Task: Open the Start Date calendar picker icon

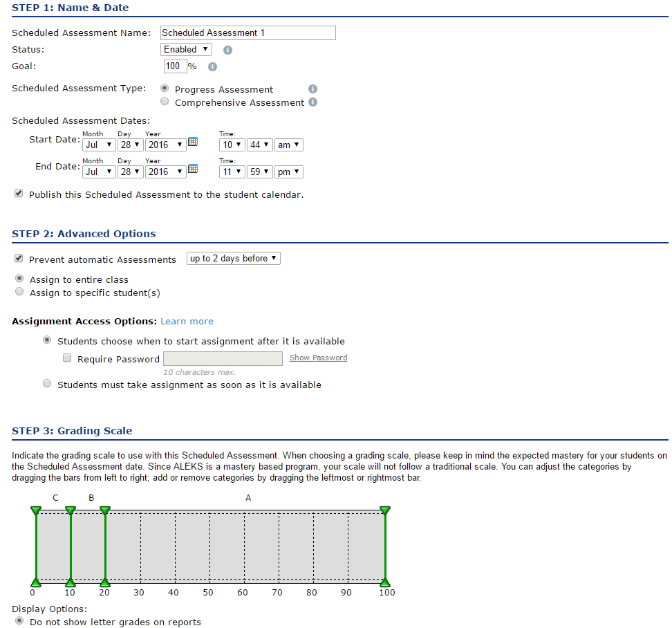Action: tap(193, 142)
